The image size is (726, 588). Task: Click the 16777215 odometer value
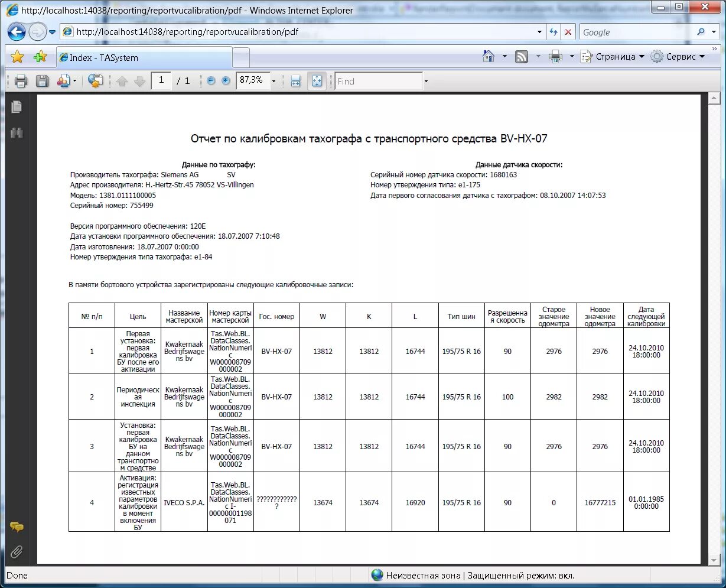[x=600, y=503]
